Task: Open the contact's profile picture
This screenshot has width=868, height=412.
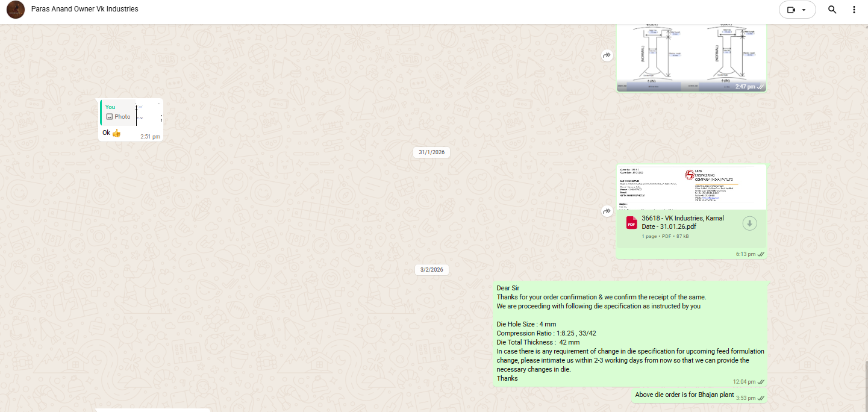Action: pyautogui.click(x=15, y=10)
